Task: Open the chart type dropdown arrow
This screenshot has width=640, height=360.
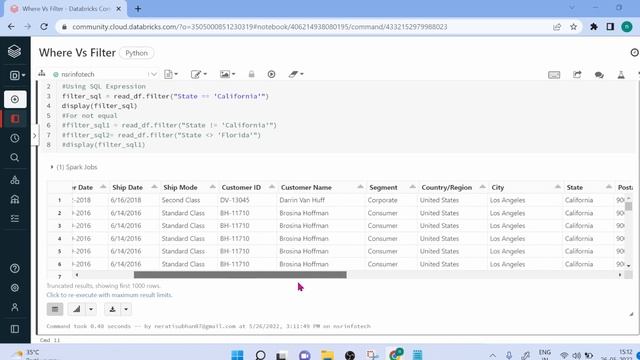Action: (x=91, y=309)
